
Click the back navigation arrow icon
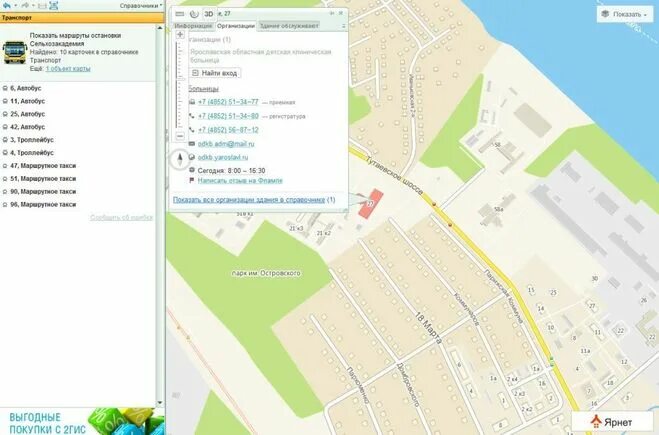tap(6, 5)
